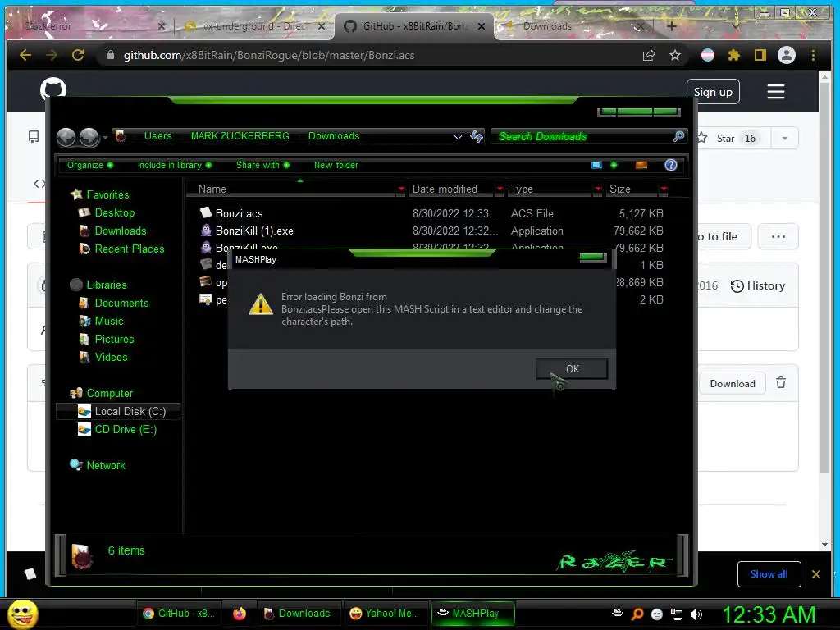Open the Music library
This screenshot has height=630, width=840.
pyautogui.click(x=109, y=321)
